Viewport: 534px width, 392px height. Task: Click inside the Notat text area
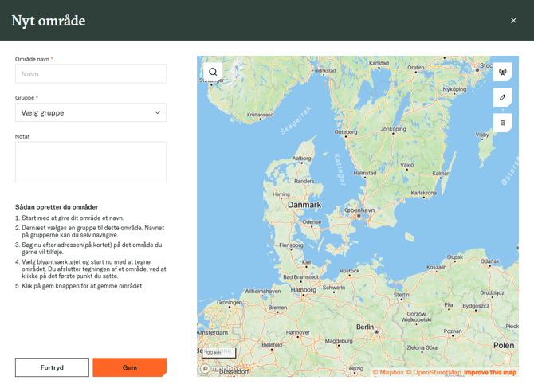90,162
